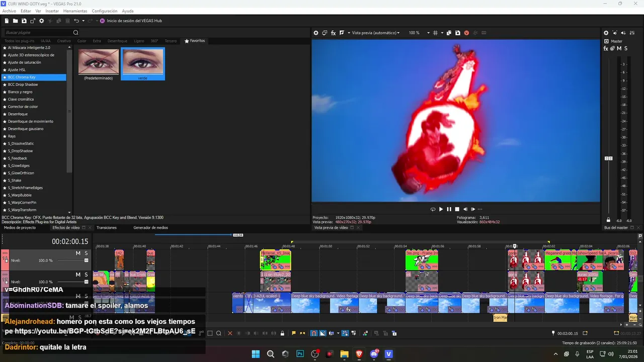644x362 pixels.
Task: Mute the first video track
Action: point(78,253)
